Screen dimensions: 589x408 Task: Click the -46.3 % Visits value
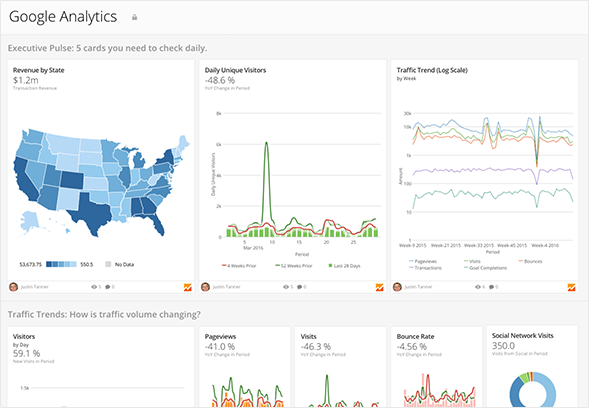[316, 346]
